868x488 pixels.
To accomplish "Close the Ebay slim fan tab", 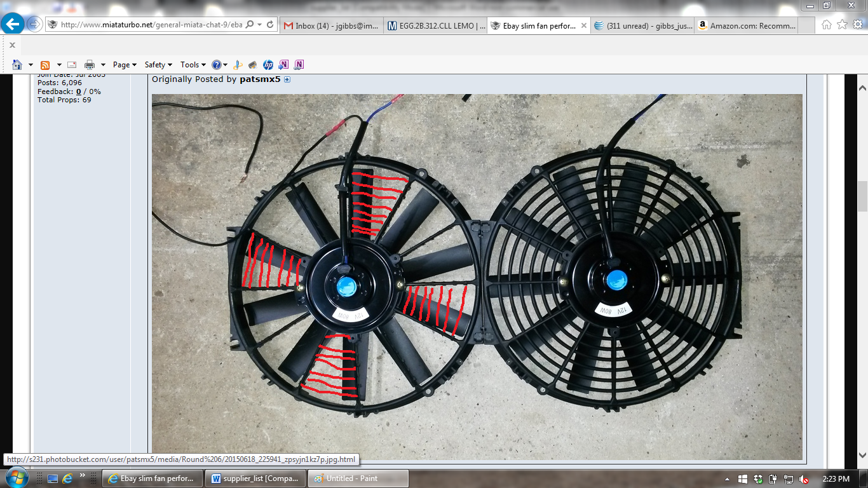I will coord(583,26).
